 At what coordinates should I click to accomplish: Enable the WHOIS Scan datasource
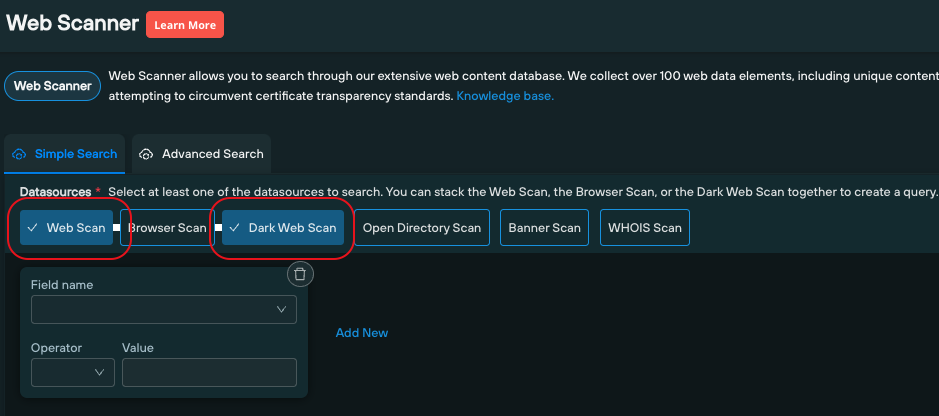(645, 228)
